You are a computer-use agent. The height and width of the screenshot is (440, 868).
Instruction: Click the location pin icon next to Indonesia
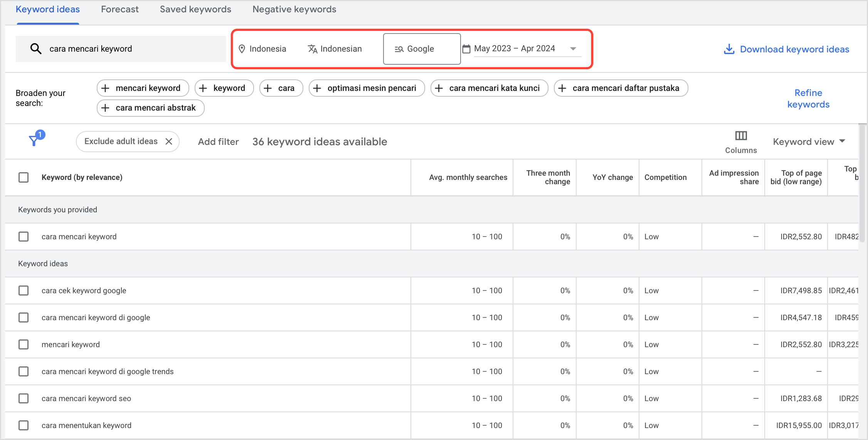[242, 49]
